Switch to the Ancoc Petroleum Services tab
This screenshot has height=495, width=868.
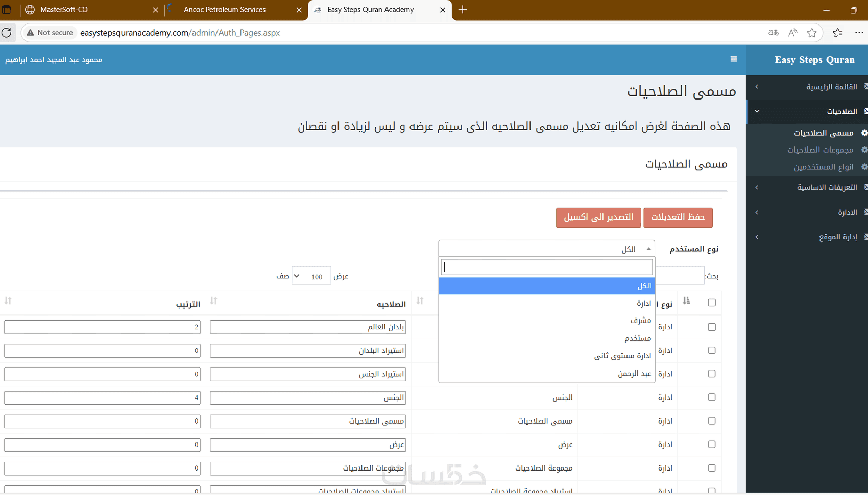[x=236, y=10]
